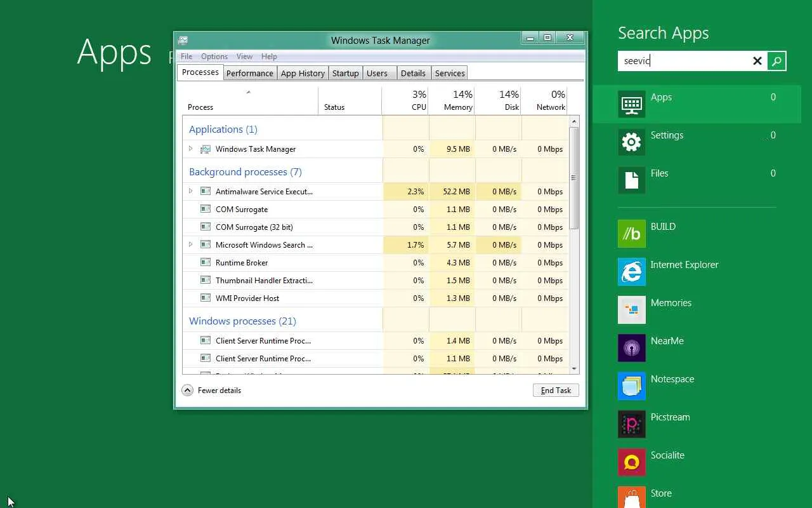Click the Windows Task Manager process icon

(206, 149)
